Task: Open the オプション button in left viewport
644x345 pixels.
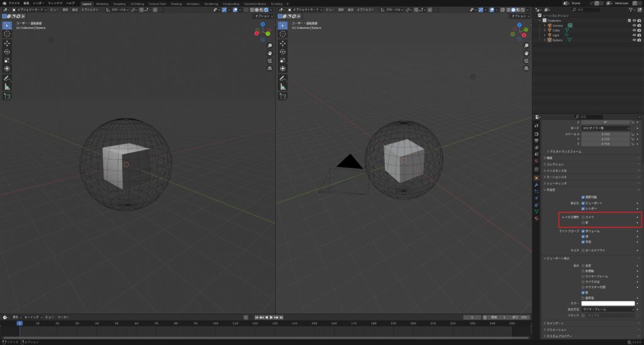Action: tap(264, 16)
